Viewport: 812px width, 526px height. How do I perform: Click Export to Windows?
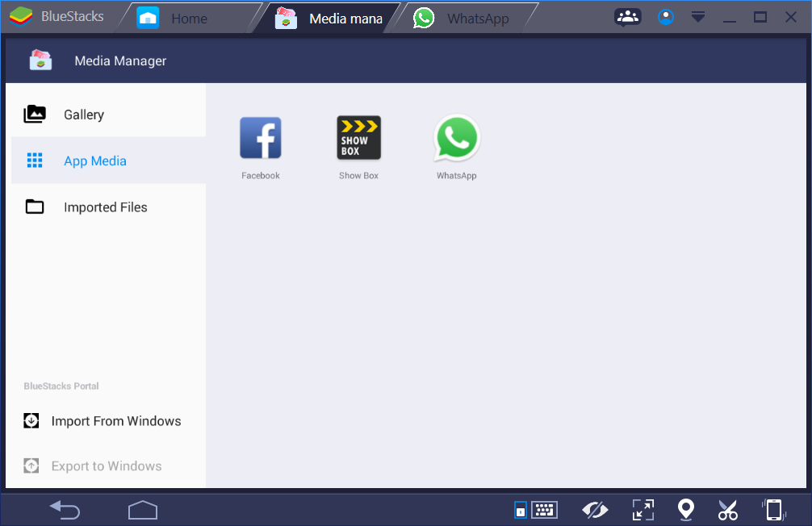[93, 466]
